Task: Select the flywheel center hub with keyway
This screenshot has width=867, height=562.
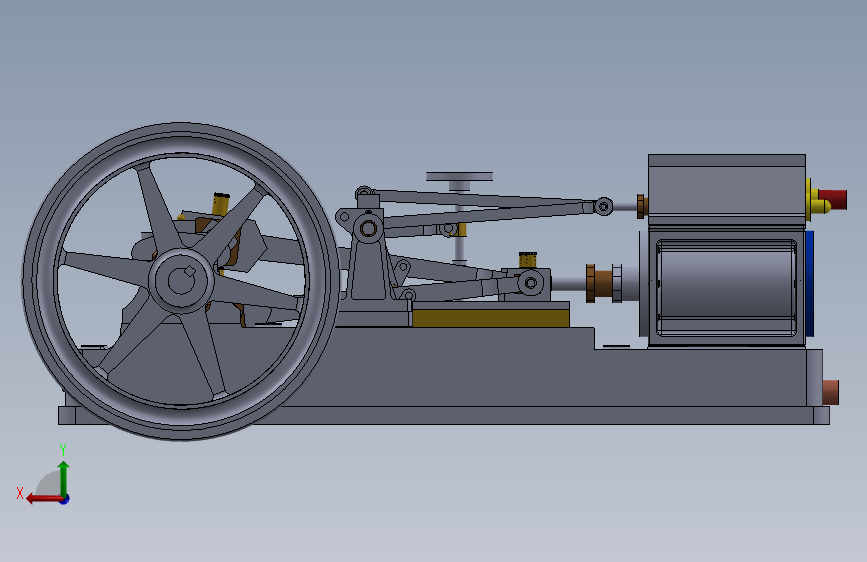Action: coord(181,280)
